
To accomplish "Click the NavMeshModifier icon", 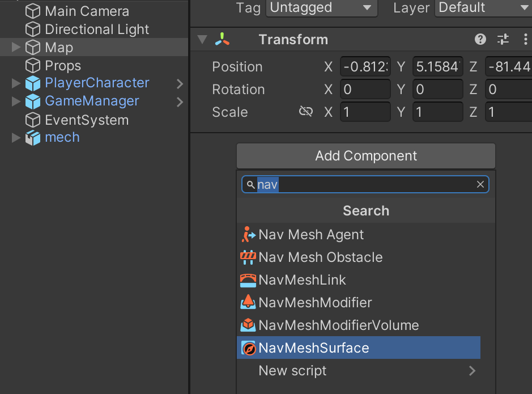I will point(248,303).
